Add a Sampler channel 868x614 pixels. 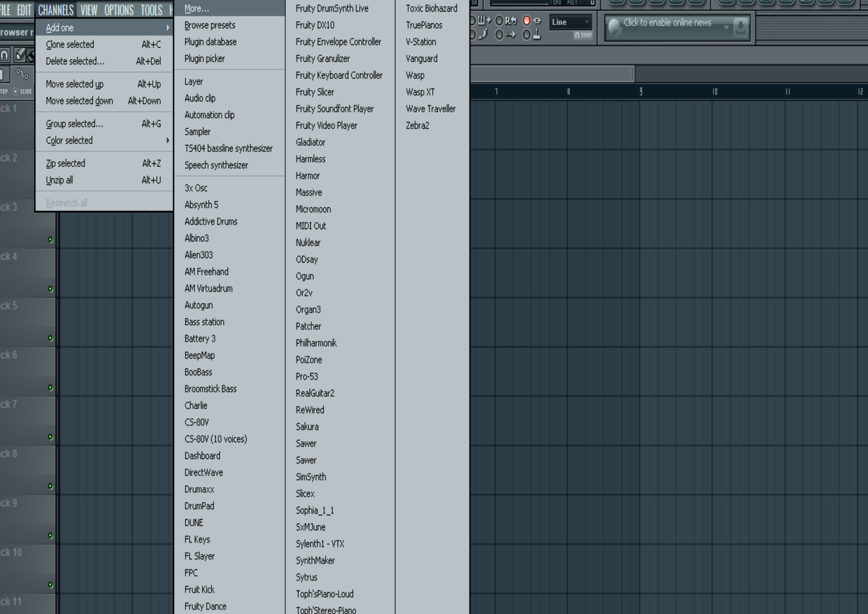[x=230, y=131]
